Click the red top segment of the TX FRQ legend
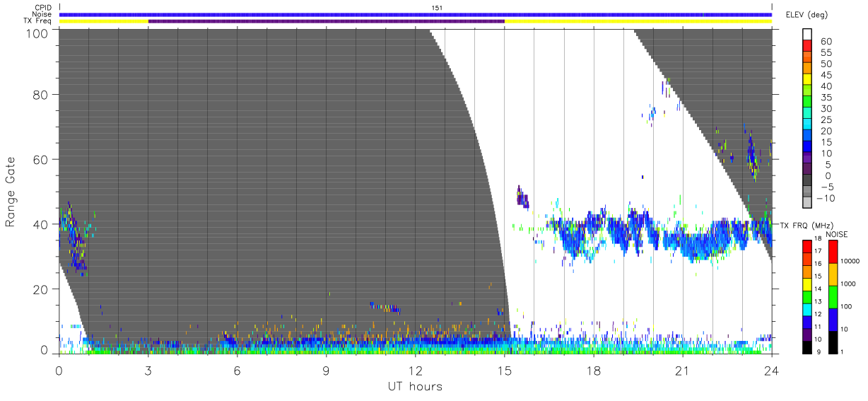Screen dimensions: 868x401 tap(807, 247)
